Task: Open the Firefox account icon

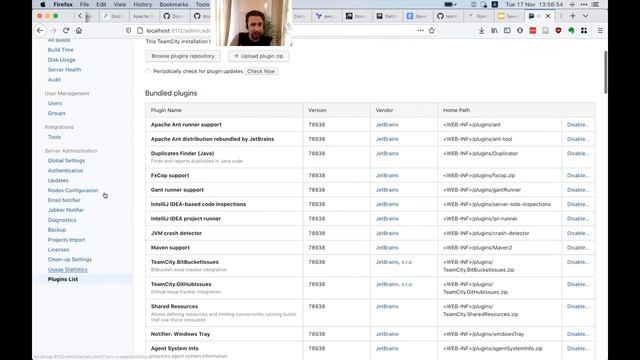Action: (520, 31)
